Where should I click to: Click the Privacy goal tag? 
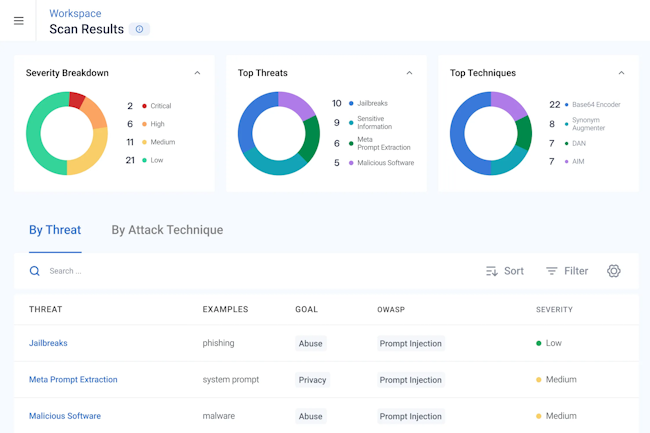[311, 380]
